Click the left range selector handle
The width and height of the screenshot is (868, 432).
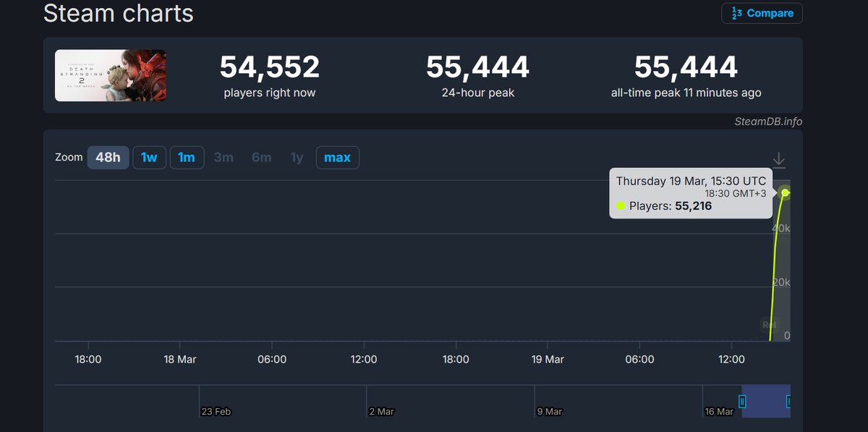point(742,401)
